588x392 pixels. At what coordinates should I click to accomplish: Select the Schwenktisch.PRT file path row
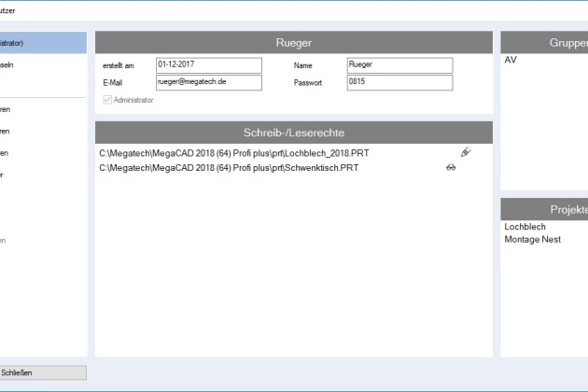[229, 168]
